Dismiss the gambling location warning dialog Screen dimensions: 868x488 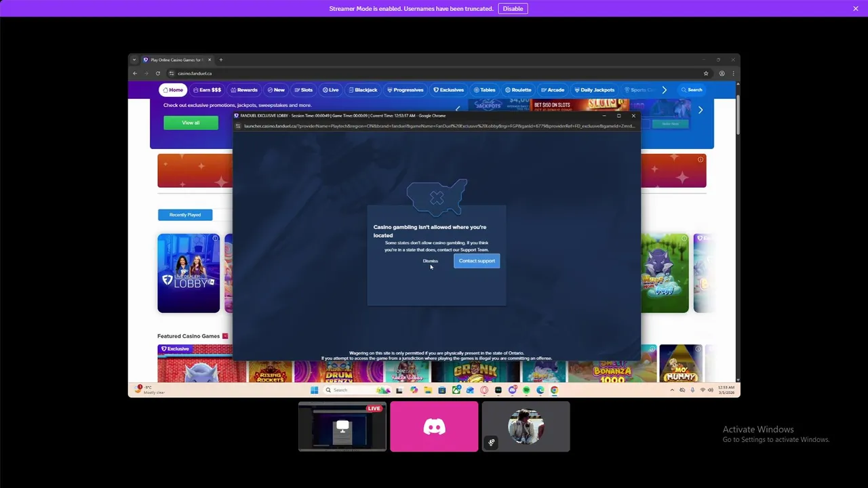[430, 261]
